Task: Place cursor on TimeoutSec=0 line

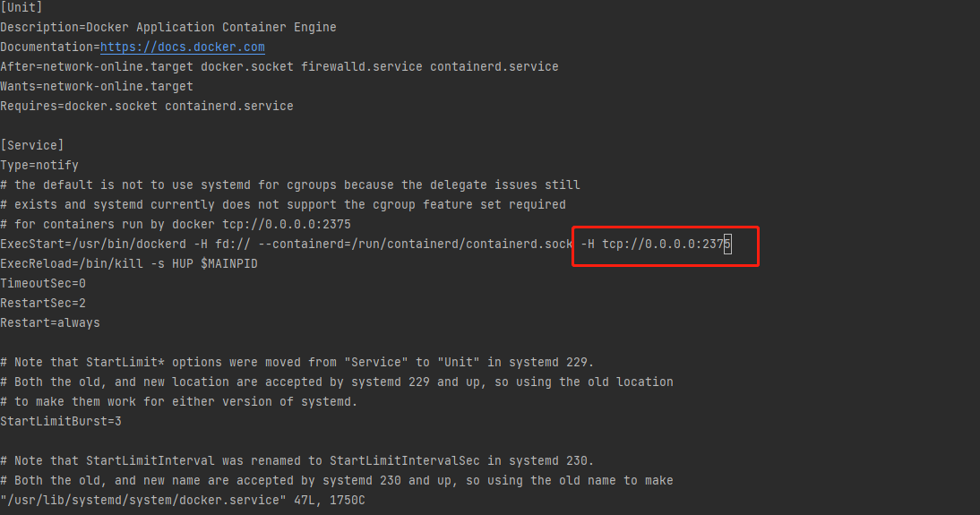Action: coord(43,283)
